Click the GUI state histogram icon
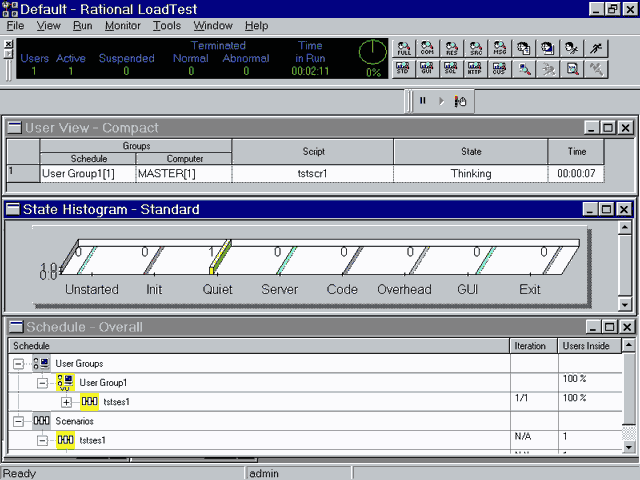Viewport: 640px width, 480px height. click(427, 69)
